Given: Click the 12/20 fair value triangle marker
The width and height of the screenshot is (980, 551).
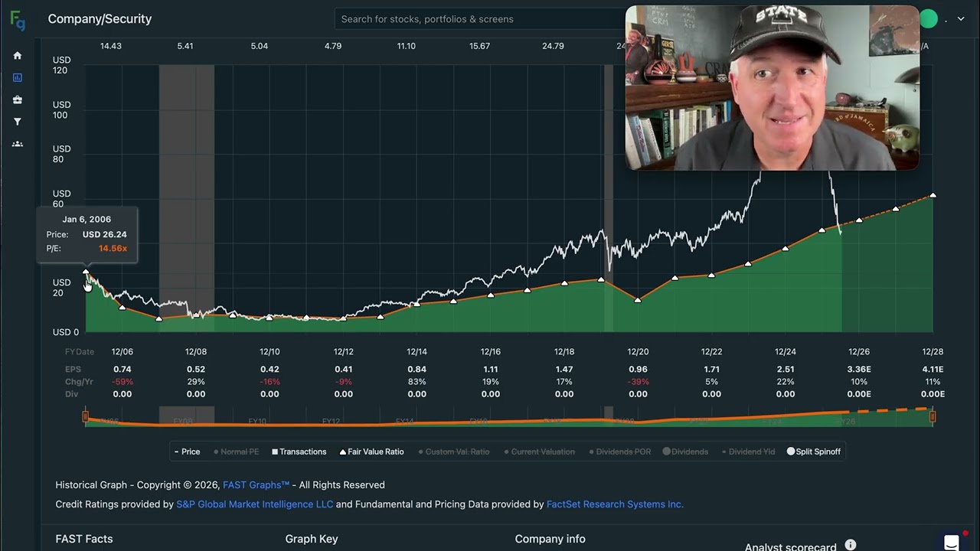Looking at the screenshot, I should [638, 300].
